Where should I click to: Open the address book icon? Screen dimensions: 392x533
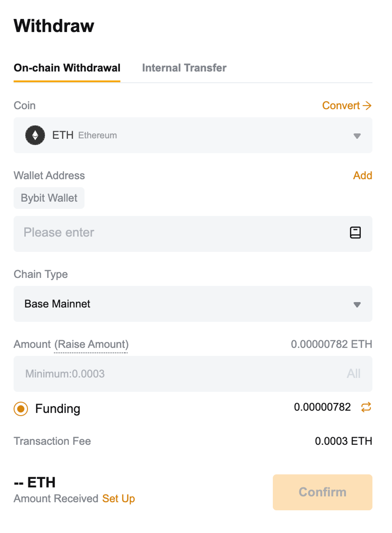(355, 233)
